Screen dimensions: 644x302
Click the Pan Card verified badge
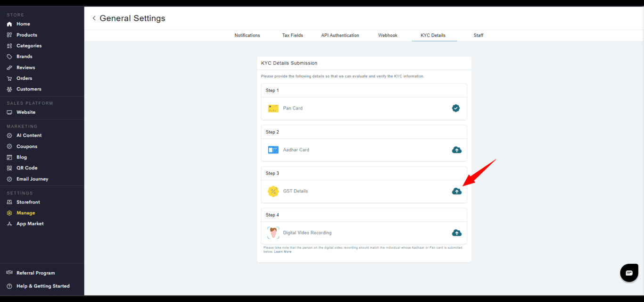[x=455, y=108]
